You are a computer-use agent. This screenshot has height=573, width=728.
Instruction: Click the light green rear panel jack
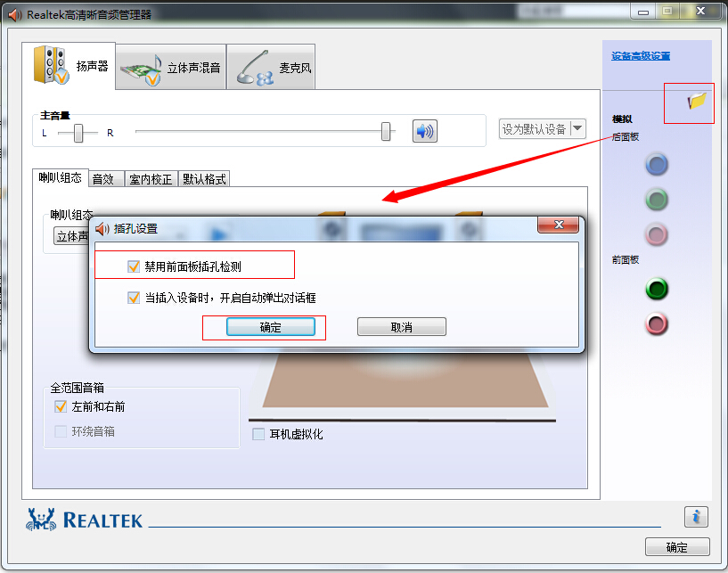point(657,200)
